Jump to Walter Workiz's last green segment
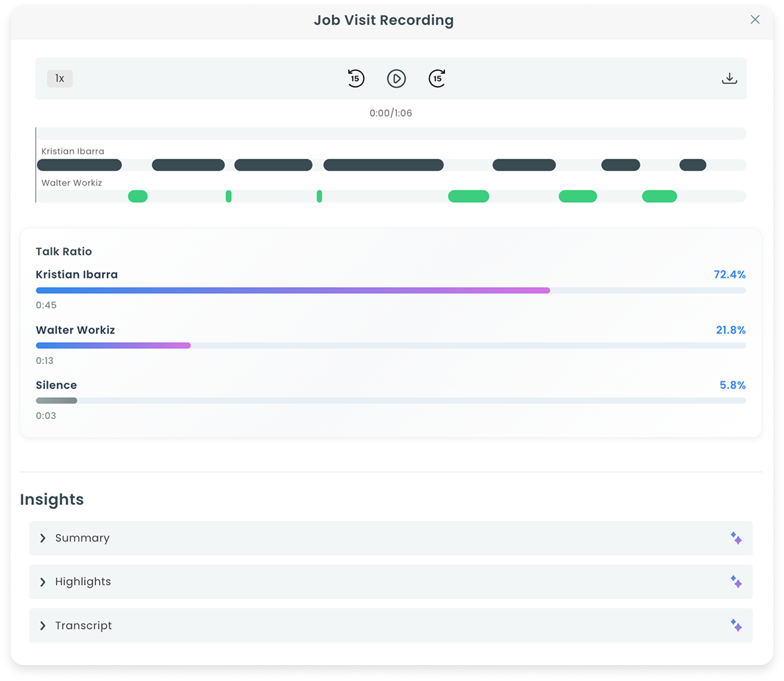Screen dimensions: 784x681 click(660, 196)
